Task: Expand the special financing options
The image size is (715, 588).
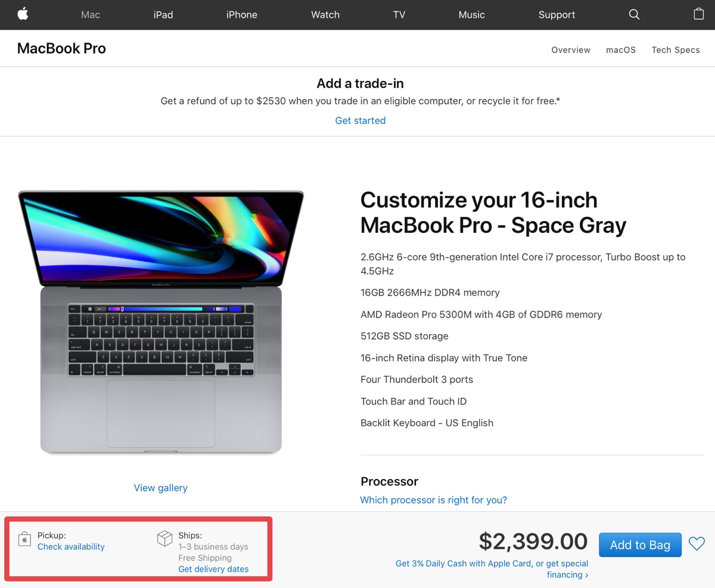Action: pos(567,574)
